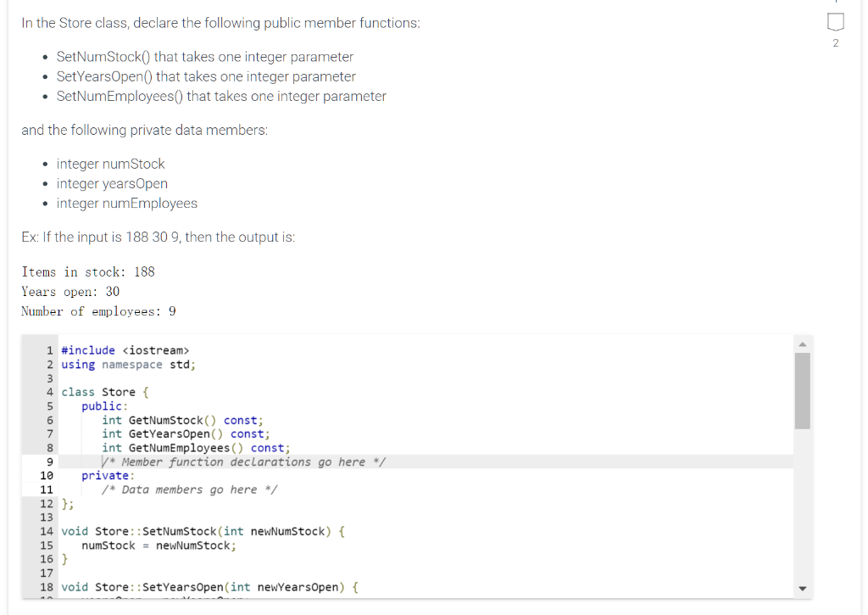
Task: Click line number 1 in the code editor
Action: coord(47,349)
